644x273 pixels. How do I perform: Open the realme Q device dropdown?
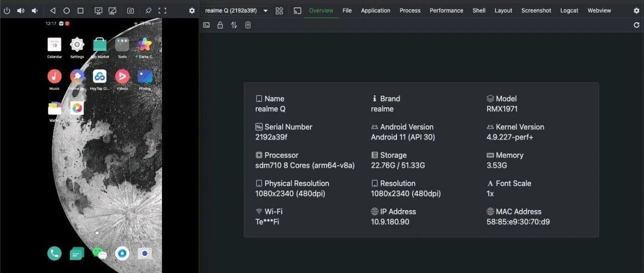[235, 11]
